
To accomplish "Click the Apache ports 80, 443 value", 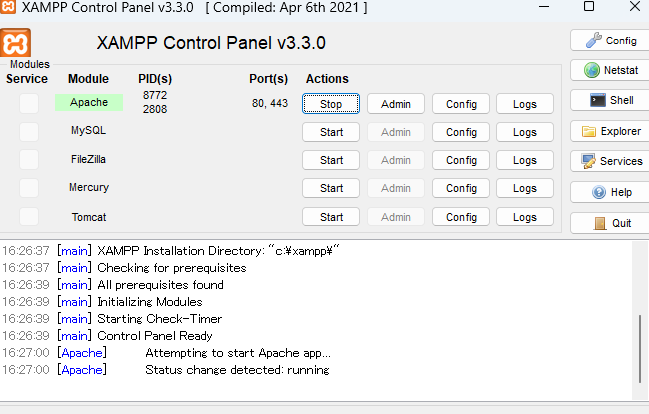I will pos(269,103).
